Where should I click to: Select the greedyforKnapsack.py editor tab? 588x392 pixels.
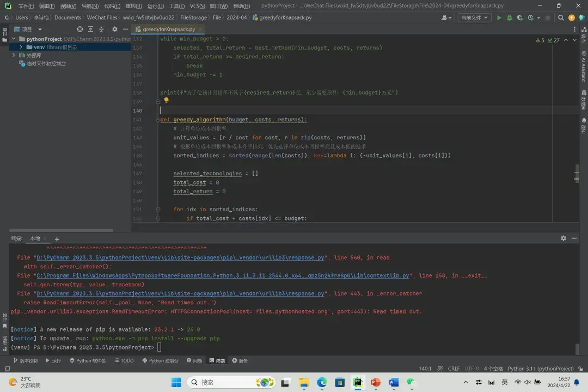[x=168, y=29]
